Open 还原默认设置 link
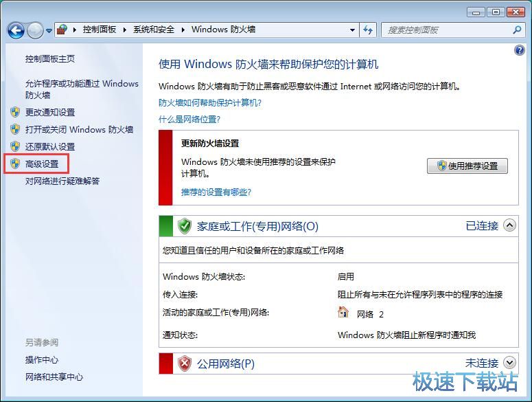 [50, 146]
